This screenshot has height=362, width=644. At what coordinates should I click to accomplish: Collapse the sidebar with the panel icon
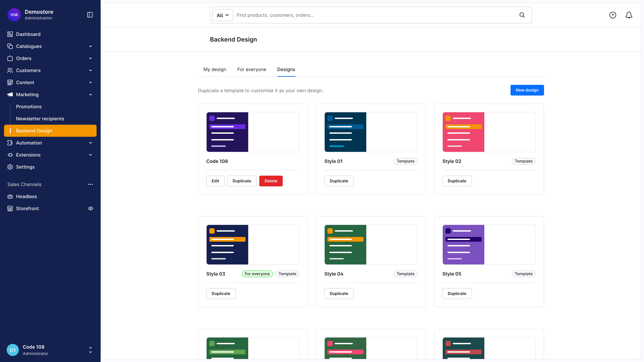click(90, 15)
